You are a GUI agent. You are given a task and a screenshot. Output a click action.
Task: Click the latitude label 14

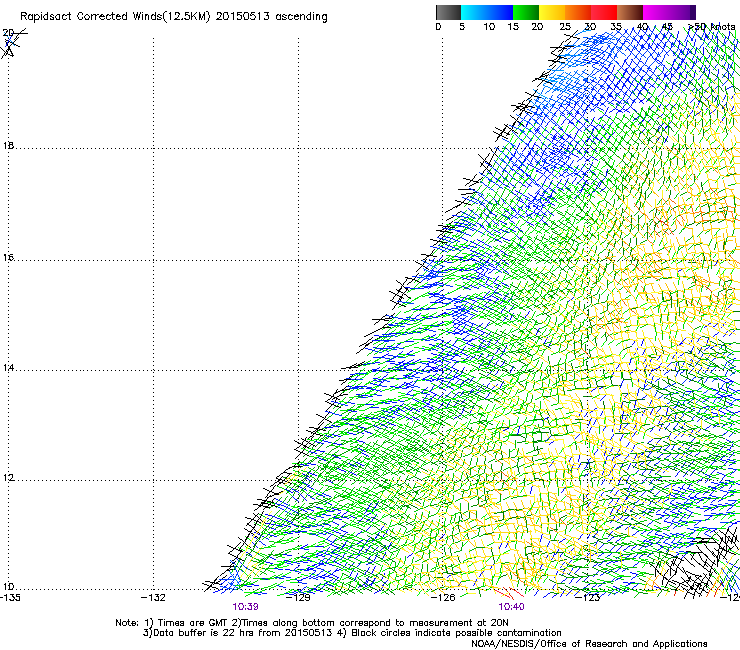coord(8,368)
